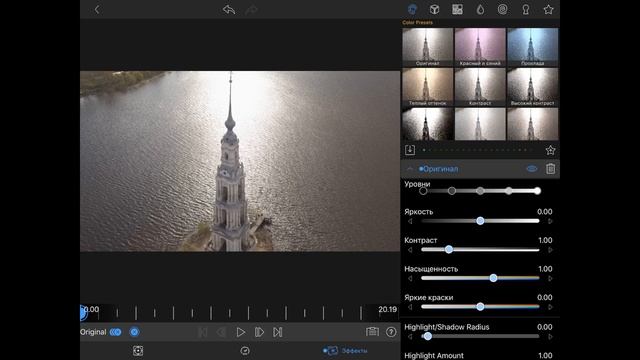
Task: Apply the Теплый оттенок preset
Action: [x=427, y=87]
